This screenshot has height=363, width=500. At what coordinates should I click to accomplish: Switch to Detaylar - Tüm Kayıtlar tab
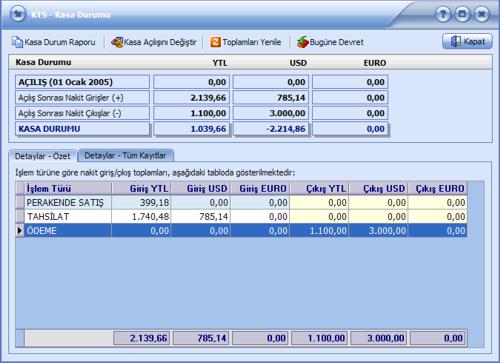point(126,155)
